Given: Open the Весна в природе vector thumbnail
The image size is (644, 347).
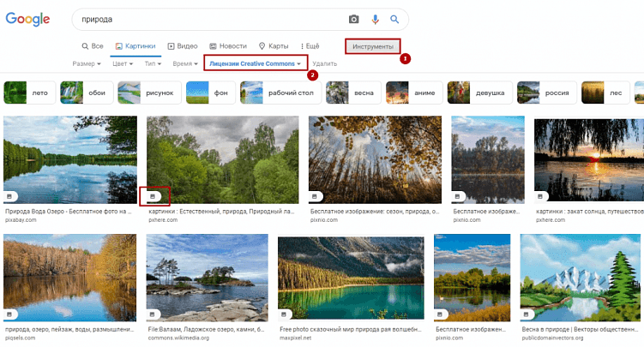Looking at the screenshot, I should [x=580, y=278].
